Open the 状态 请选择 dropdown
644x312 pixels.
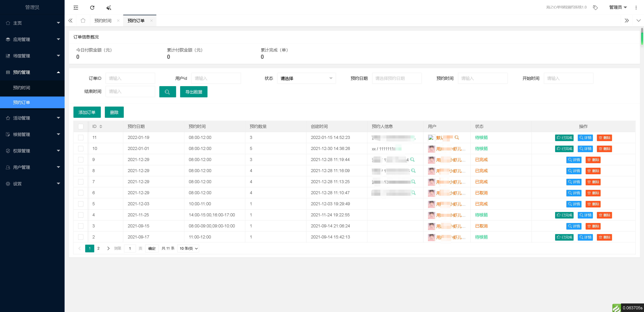(306, 78)
